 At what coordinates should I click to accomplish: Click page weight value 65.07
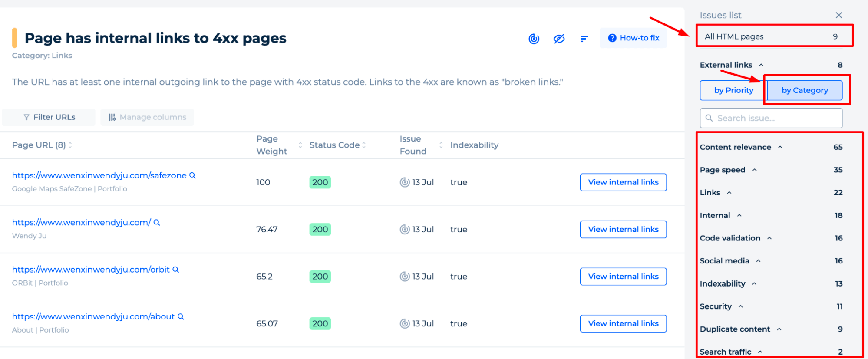pos(267,323)
